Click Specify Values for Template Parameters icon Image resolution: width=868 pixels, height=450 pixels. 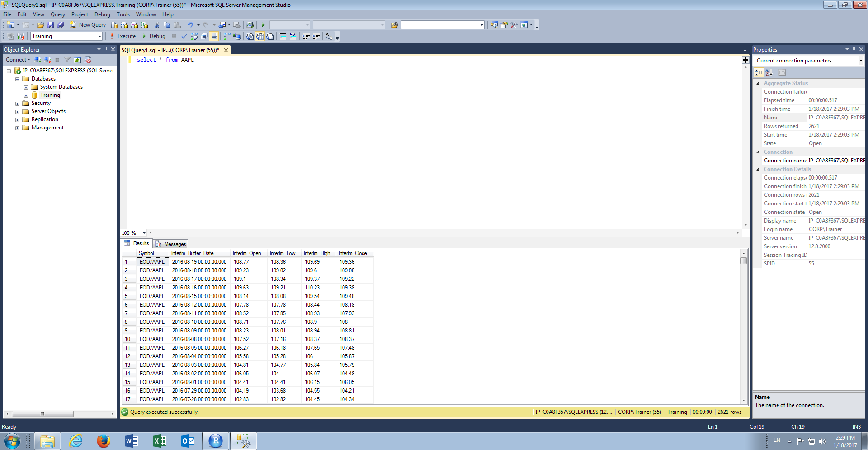pyautogui.click(x=329, y=36)
